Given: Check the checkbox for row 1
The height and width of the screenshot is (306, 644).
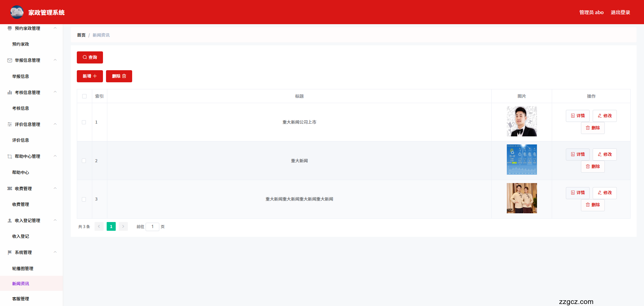Looking at the screenshot, I should click(x=84, y=122).
